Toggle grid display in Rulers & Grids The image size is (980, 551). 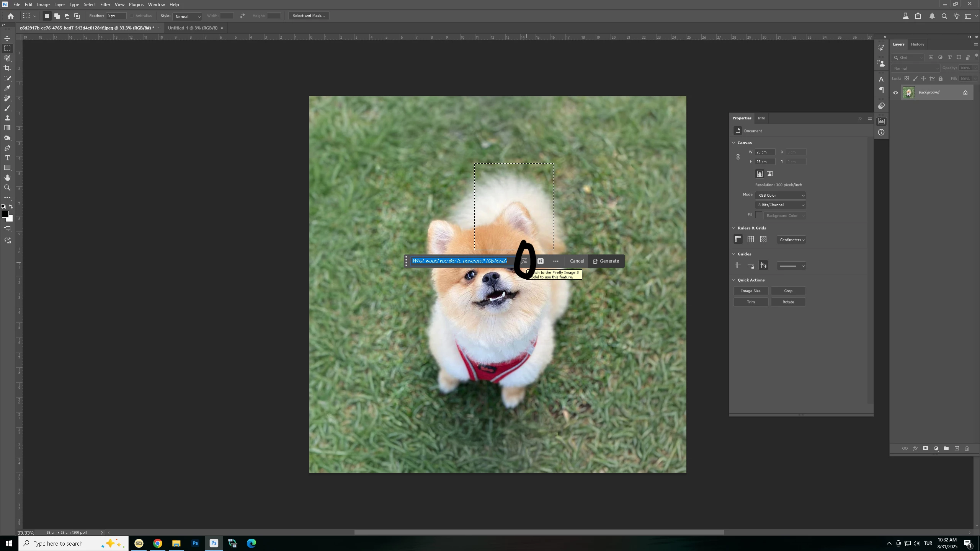(751, 240)
